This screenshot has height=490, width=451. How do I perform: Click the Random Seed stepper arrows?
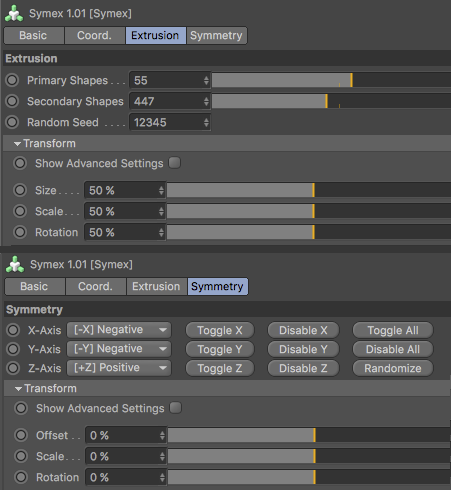point(206,122)
